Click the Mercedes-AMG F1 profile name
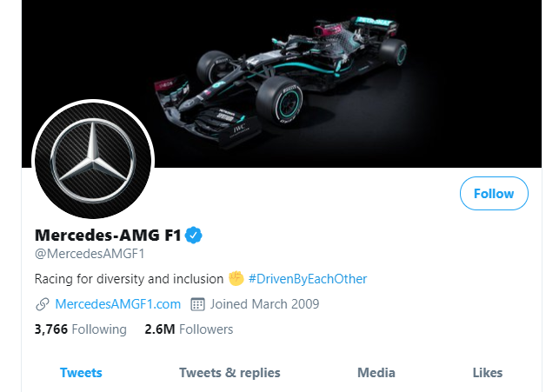The width and height of the screenshot is (559, 392). [x=106, y=235]
